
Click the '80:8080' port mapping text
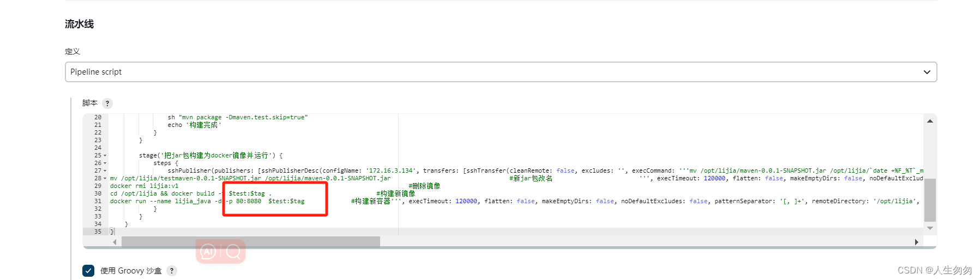249,202
